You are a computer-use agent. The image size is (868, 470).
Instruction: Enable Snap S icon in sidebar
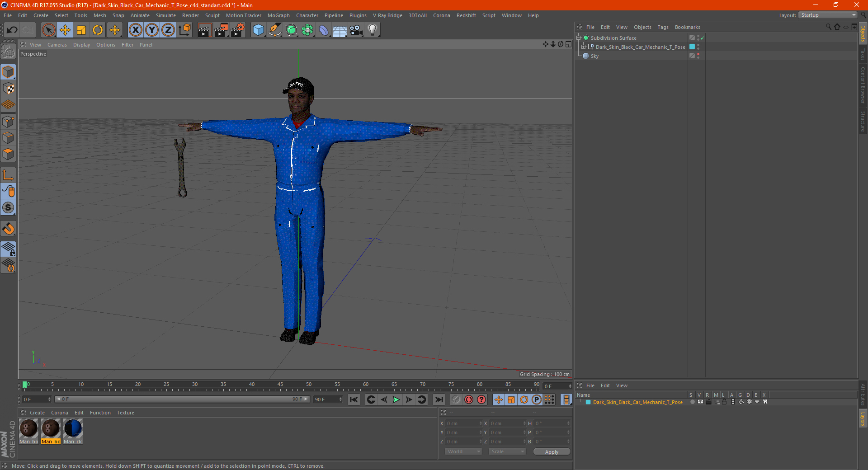[x=8, y=207]
